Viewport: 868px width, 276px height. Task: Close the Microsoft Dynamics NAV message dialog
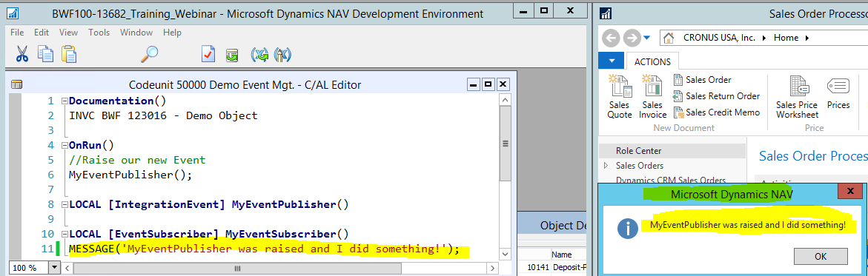tap(849, 192)
